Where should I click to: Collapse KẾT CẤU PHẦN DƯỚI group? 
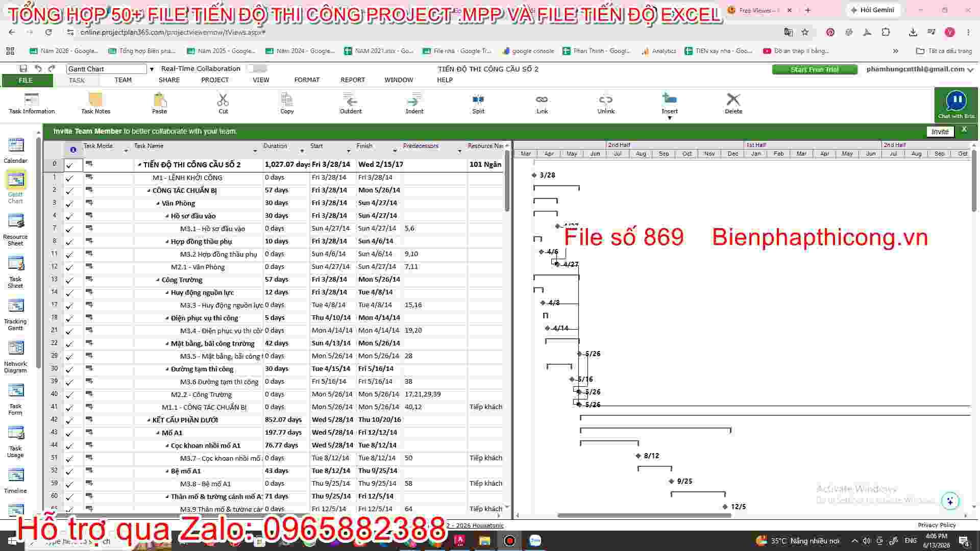[149, 420]
